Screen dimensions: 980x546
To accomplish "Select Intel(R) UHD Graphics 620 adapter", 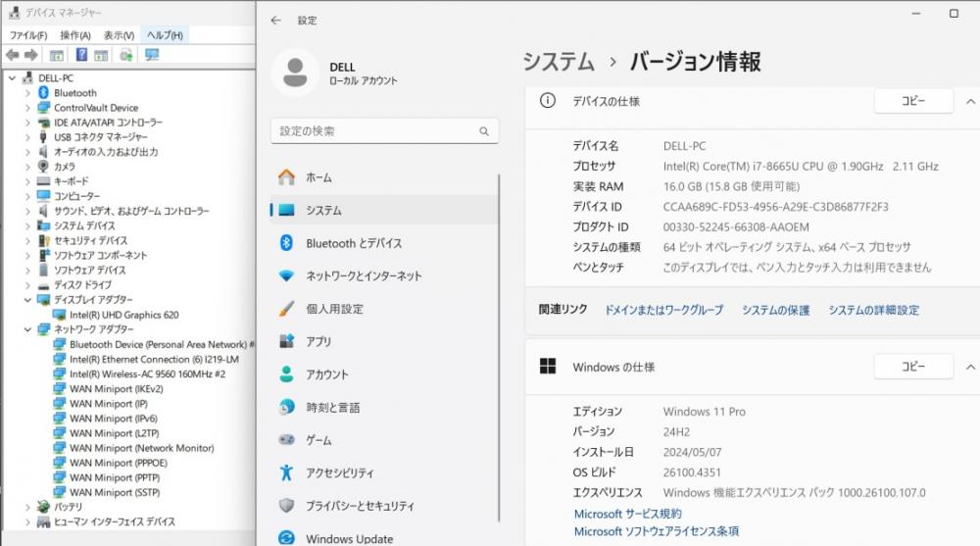I will 123,315.
